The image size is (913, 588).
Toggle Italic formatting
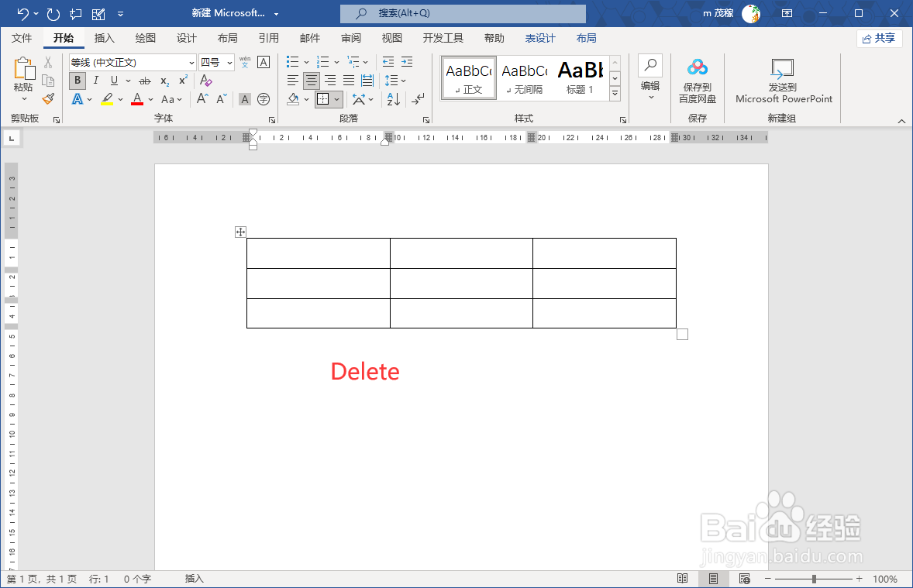point(95,81)
